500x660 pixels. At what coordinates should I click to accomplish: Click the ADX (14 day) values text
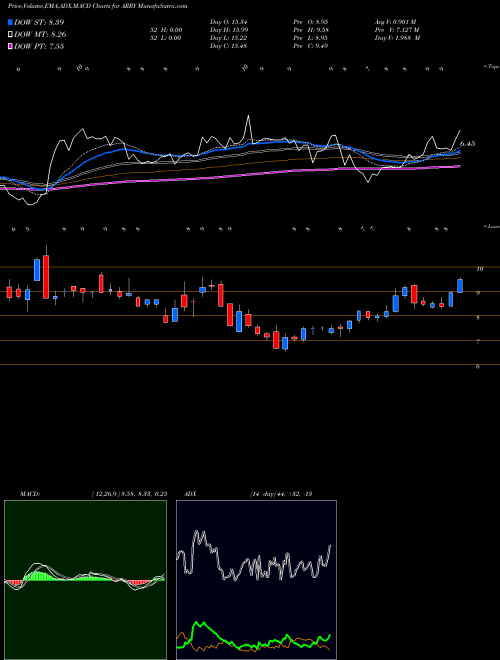click(x=280, y=494)
